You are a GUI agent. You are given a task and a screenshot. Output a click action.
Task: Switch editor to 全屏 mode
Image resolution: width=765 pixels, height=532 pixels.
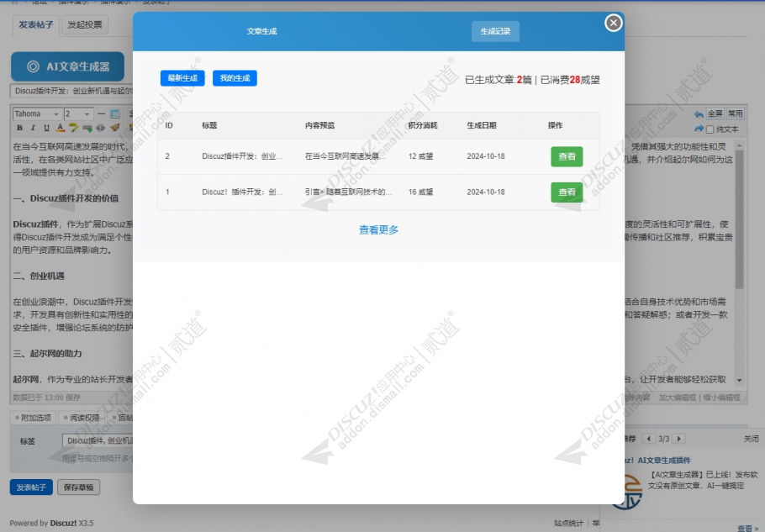(715, 113)
